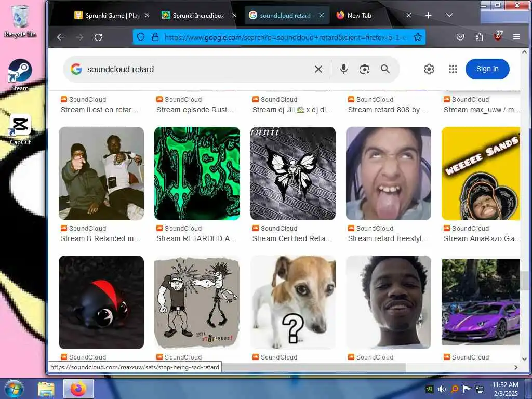Open the tracking protection shield icon
Image resolution: width=532 pixels, height=399 pixels.
point(141,37)
